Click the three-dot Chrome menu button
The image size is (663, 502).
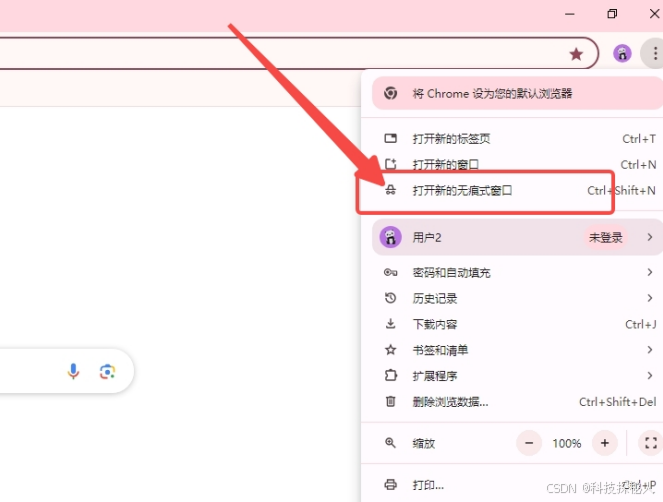(655, 54)
